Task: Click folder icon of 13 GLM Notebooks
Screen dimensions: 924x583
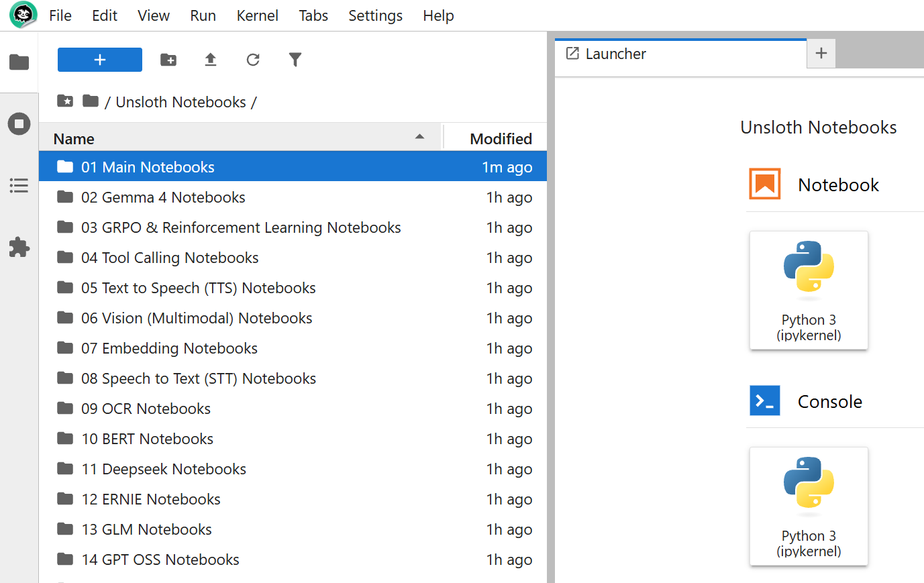Action: click(x=65, y=529)
